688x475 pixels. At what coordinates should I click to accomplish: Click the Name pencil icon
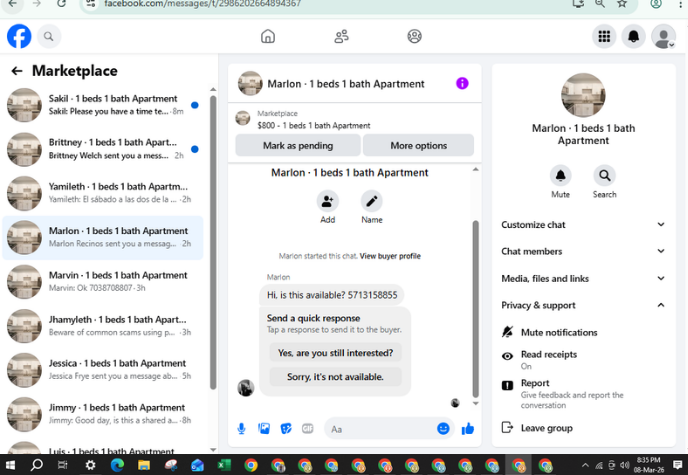(372, 201)
